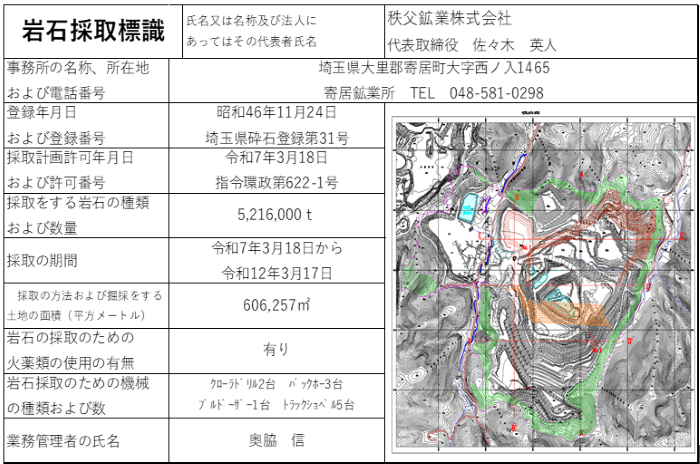This screenshot has height=464, width=700.
Task: Select the label 採取をする岩石の種類
Action: pos(78,203)
